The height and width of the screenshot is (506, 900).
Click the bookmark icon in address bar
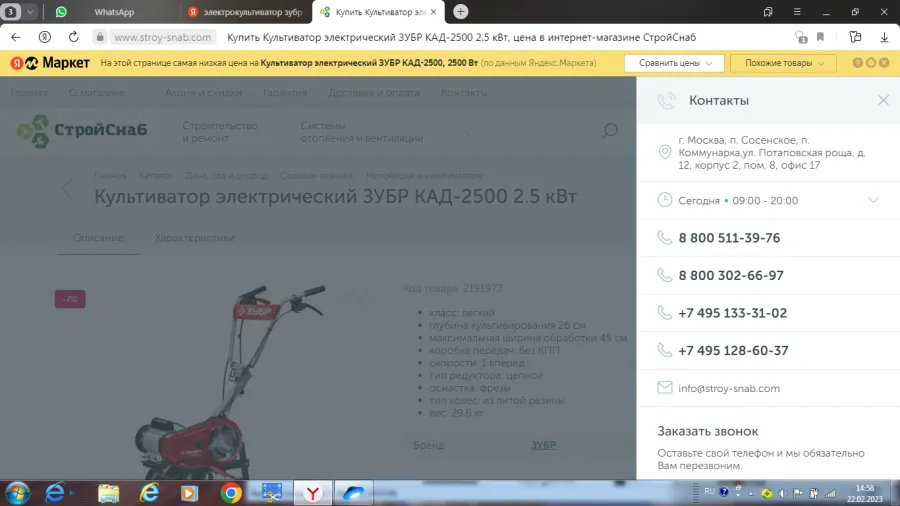pyautogui.click(x=821, y=37)
